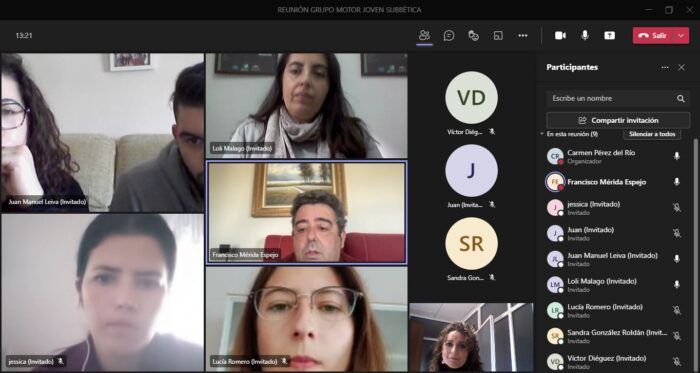Open the share content icon
Viewport: 700px width, 373px height.
[609, 36]
